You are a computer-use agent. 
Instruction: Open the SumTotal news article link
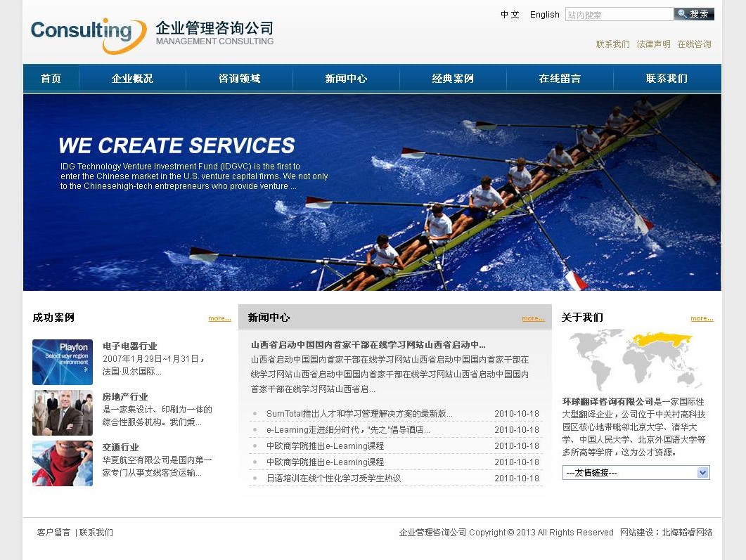359,414
